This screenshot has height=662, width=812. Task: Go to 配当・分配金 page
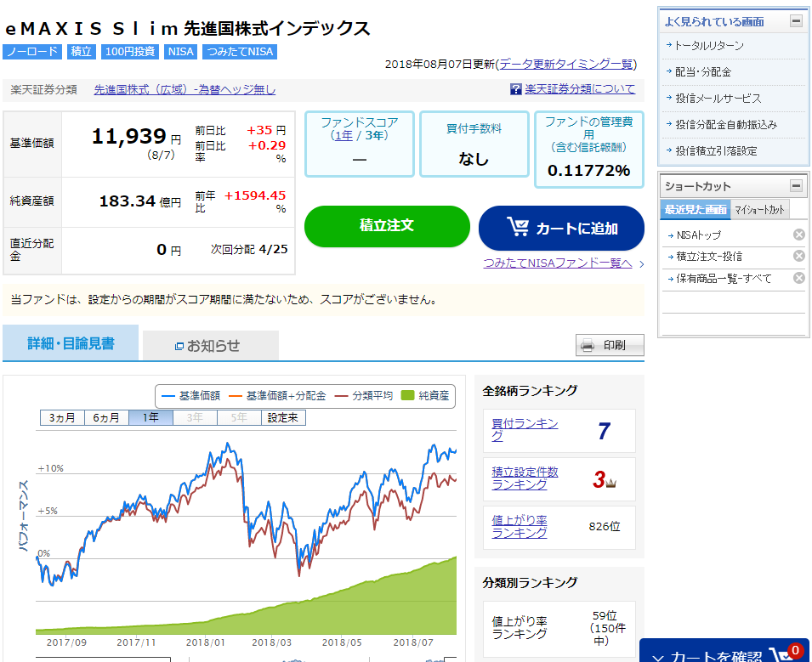pos(702,72)
